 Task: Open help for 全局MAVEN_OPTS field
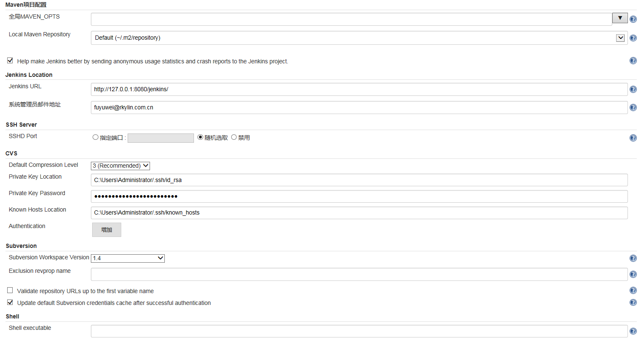pyautogui.click(x=633, y=19)
